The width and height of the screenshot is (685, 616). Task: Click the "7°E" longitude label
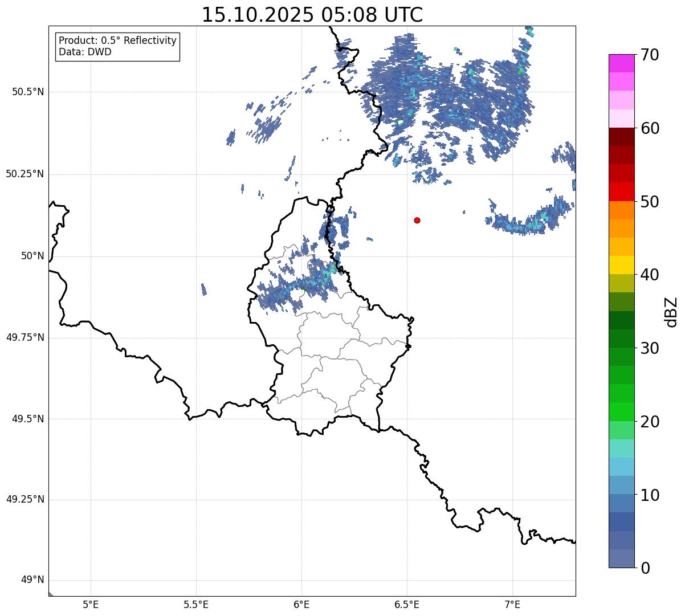512,605
